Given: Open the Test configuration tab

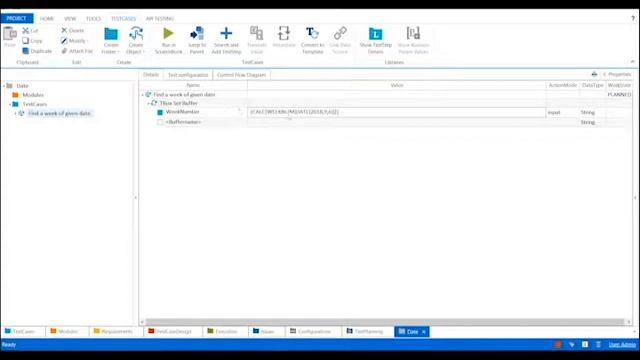Looking at the screenshot, I should pyautogui.click(x=188, y=75).
